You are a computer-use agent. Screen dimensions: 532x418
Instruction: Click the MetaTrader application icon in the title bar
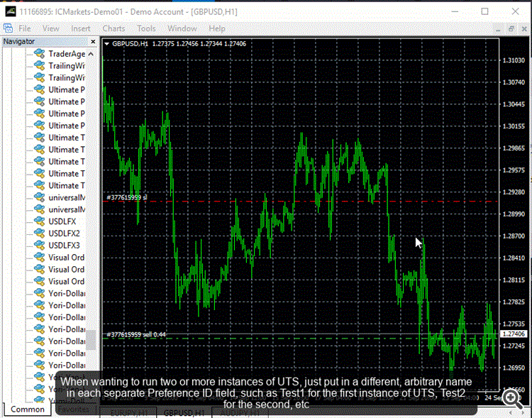tap(10, 11)
